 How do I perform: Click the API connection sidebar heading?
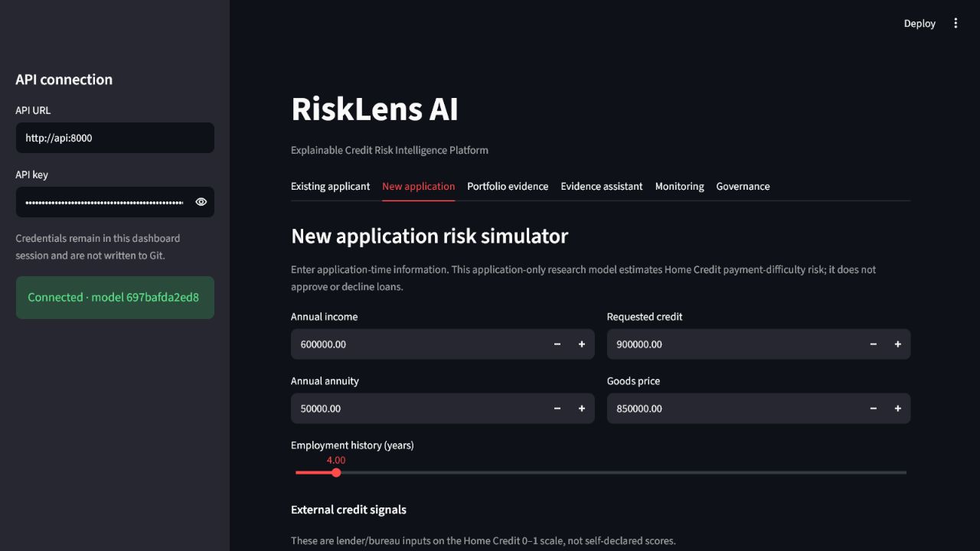tap(64, 80)
